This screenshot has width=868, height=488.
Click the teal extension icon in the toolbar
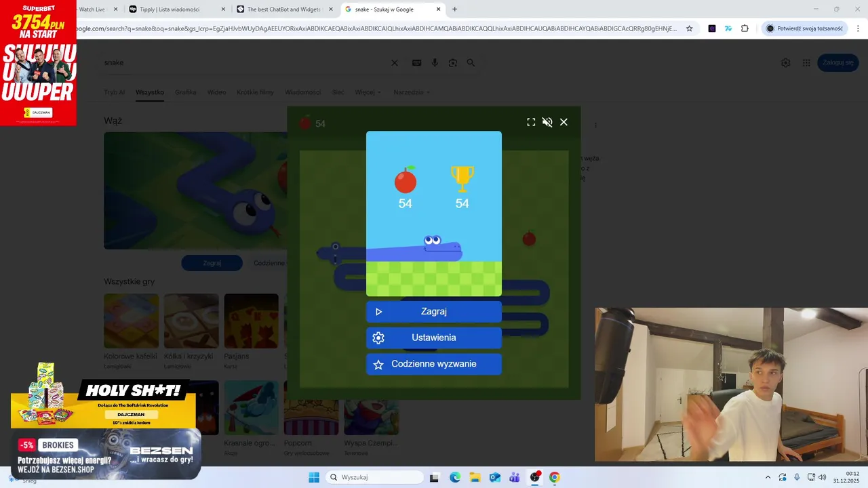pos(728,28)
